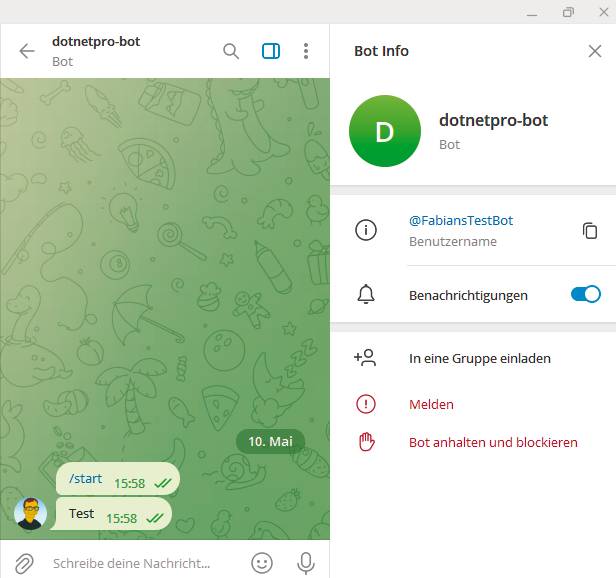
Task: Click the Benachrichtigungen label
Action: pos(468,295)
